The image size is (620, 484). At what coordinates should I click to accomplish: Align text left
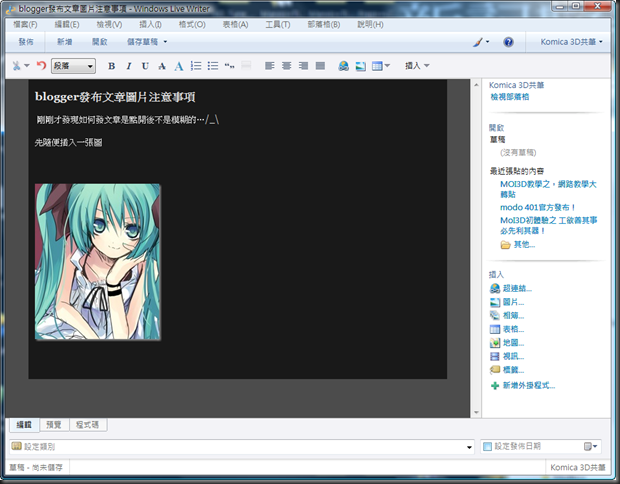270,66
